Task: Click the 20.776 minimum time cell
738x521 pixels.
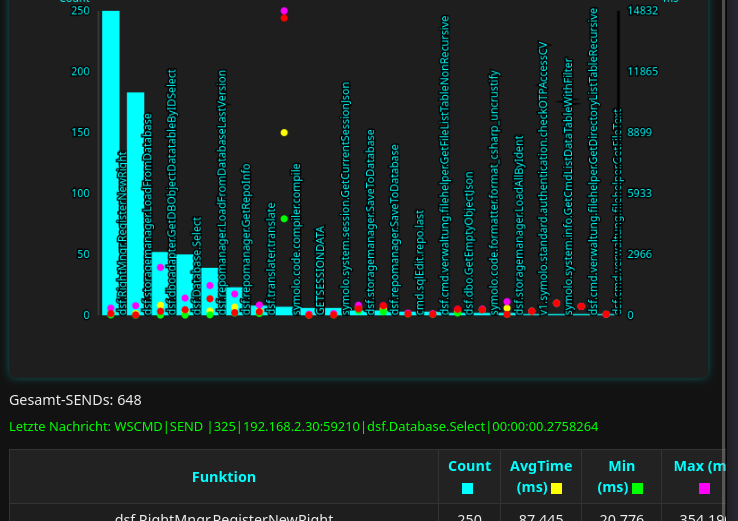Action: tap(622, 516)
